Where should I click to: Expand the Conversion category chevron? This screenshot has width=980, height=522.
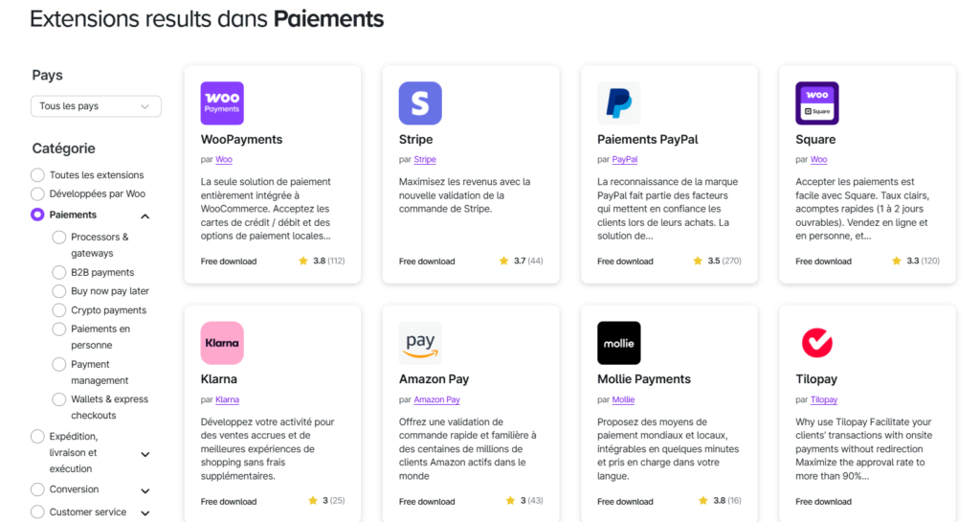pos(145,490)
